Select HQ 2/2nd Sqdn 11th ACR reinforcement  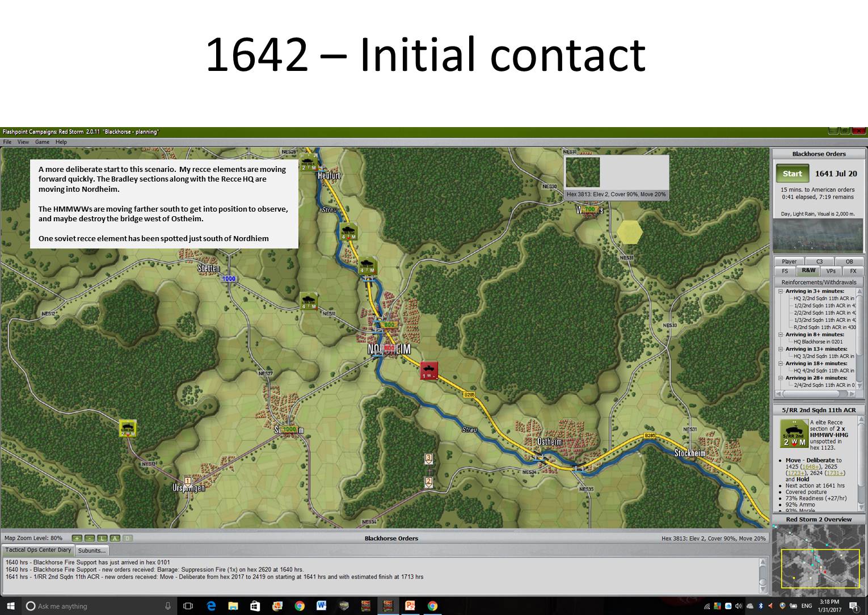coord(824,298)
